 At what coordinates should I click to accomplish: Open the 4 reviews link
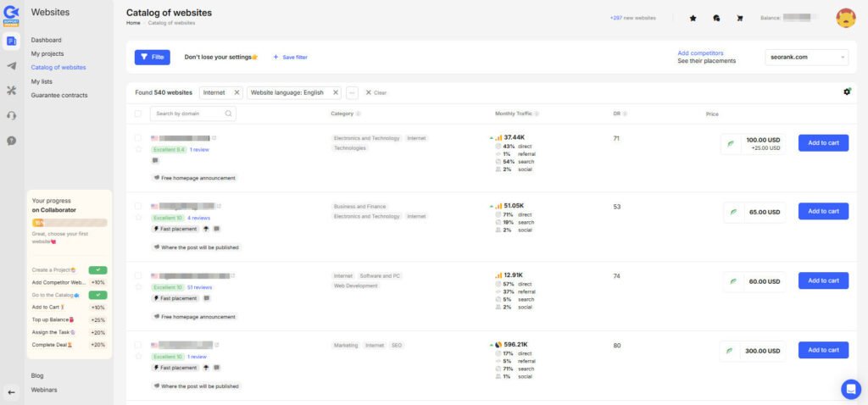point(198,218)
